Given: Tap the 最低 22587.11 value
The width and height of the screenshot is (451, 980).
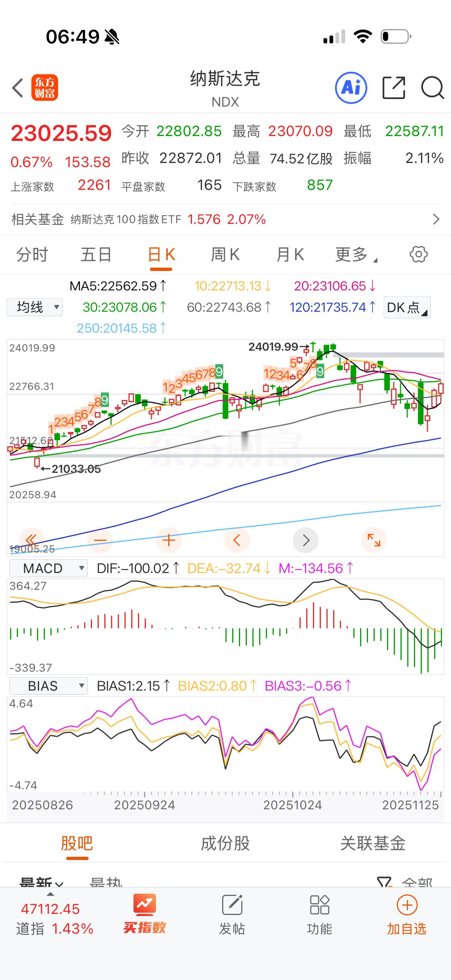Looking at the screenshot, I should [x=414, y=131].
